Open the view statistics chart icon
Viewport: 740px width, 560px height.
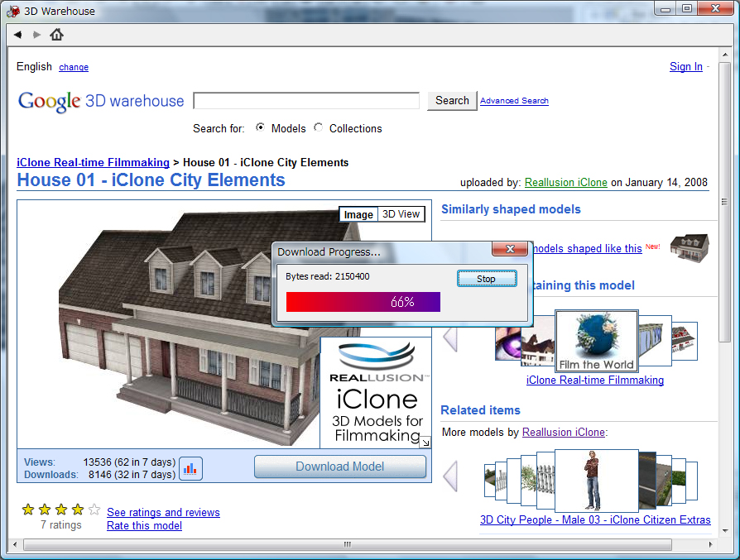(190, 468)
